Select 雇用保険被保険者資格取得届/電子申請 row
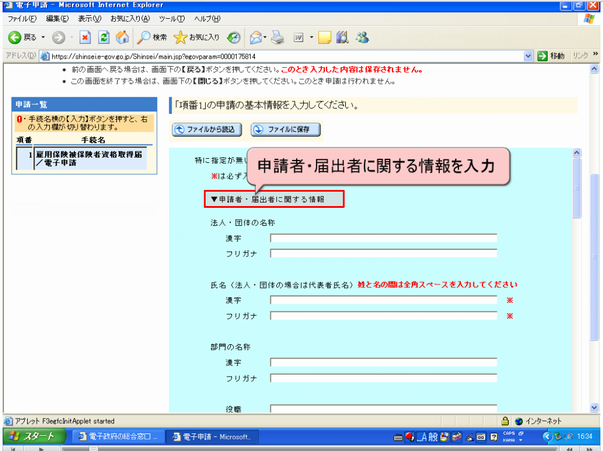 (x=82, y=158)
